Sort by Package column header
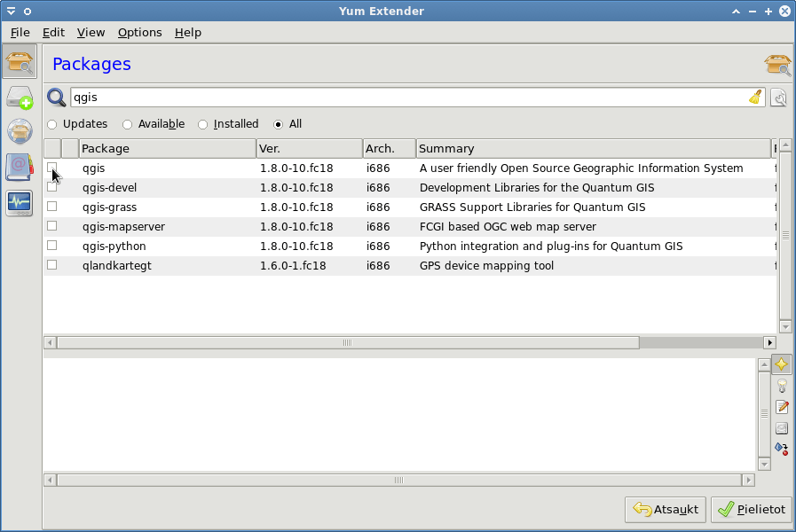This screenshot has width=796, height=532. [168, 149]
